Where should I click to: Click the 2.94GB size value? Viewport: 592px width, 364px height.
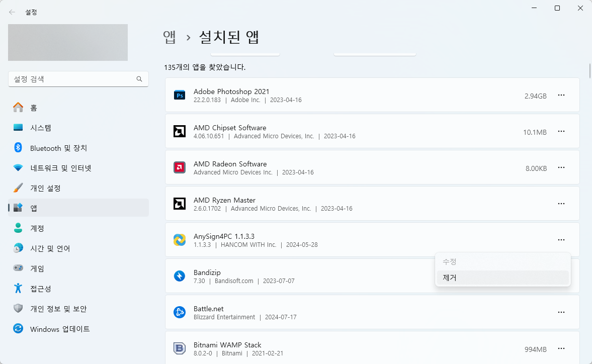tap(535, 96)
